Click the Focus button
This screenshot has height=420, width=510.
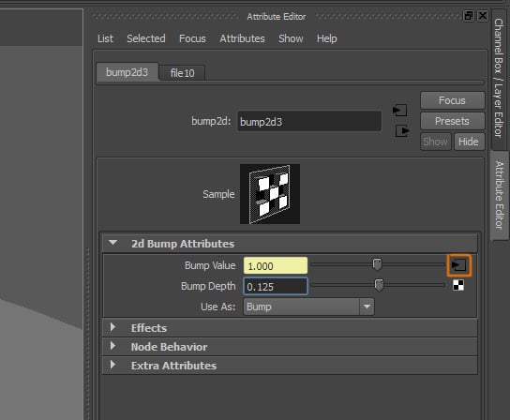(452, 100)
